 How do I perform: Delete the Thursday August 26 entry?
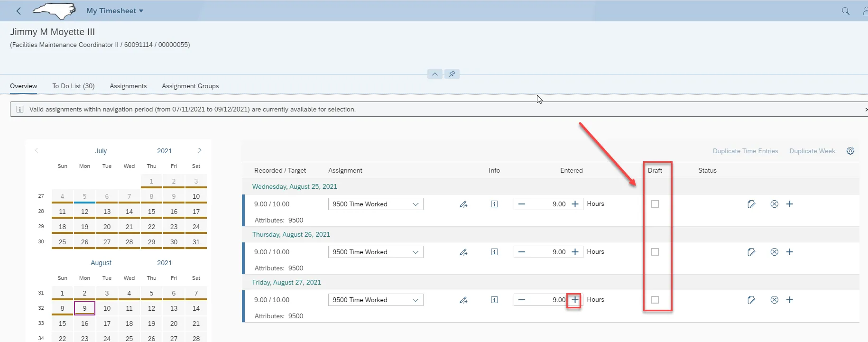pos(774,252)
